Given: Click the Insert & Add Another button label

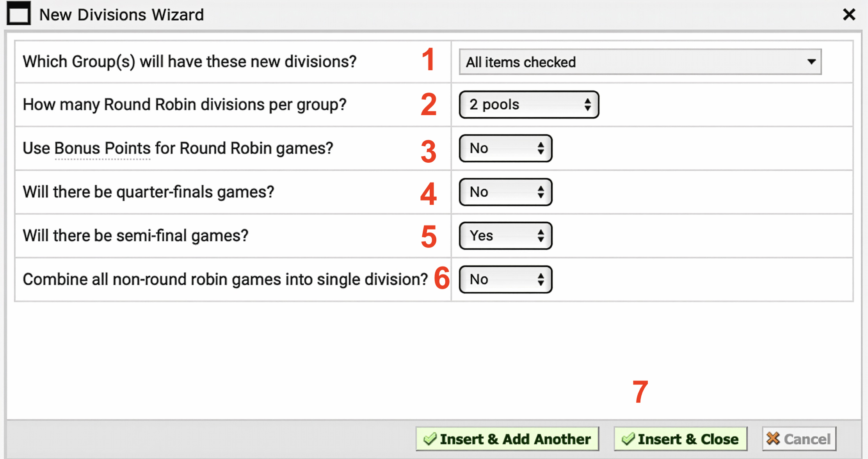Looking at the screenshot, I should tap(515, 439).
